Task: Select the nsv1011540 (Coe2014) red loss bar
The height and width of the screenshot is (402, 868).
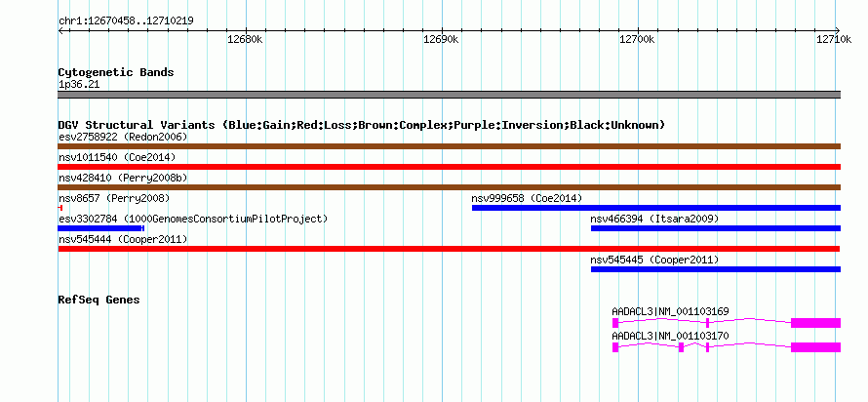Action: click(x=449, y=167)
